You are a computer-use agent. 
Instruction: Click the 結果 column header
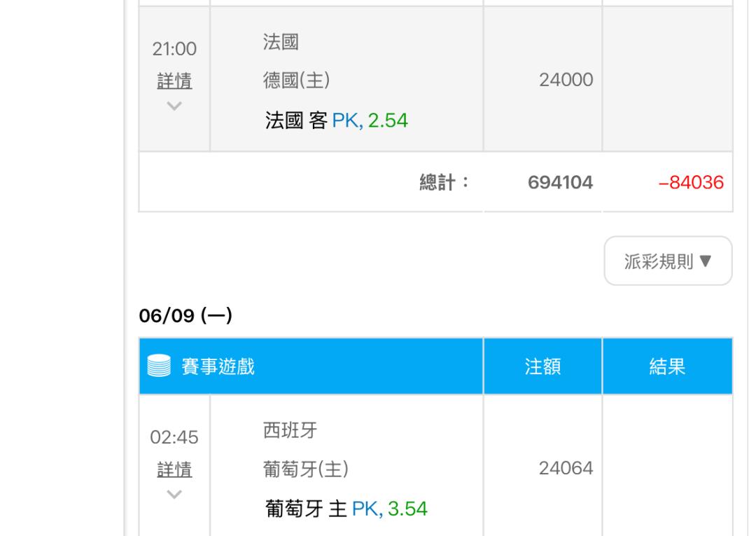667,366
